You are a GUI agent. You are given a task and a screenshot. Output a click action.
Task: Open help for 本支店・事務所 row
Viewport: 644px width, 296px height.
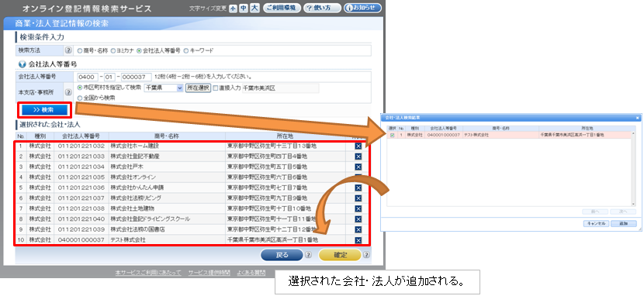tap(68, 93)
